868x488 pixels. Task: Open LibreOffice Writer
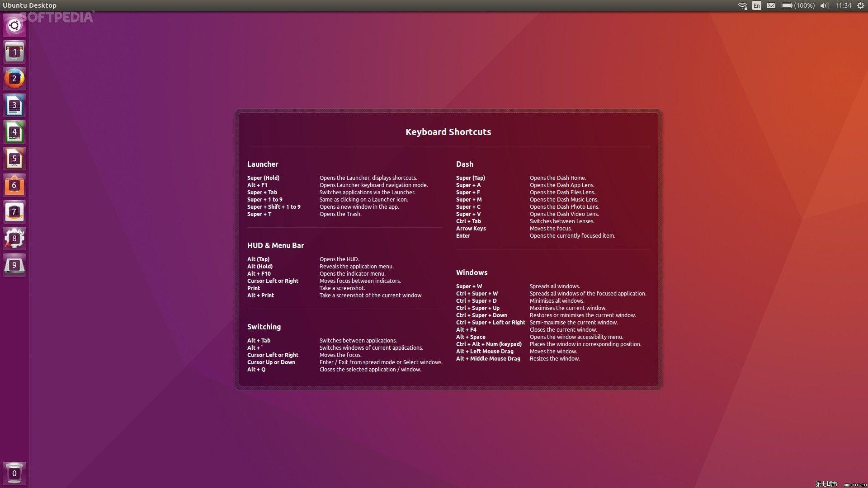tap(14, 105)
